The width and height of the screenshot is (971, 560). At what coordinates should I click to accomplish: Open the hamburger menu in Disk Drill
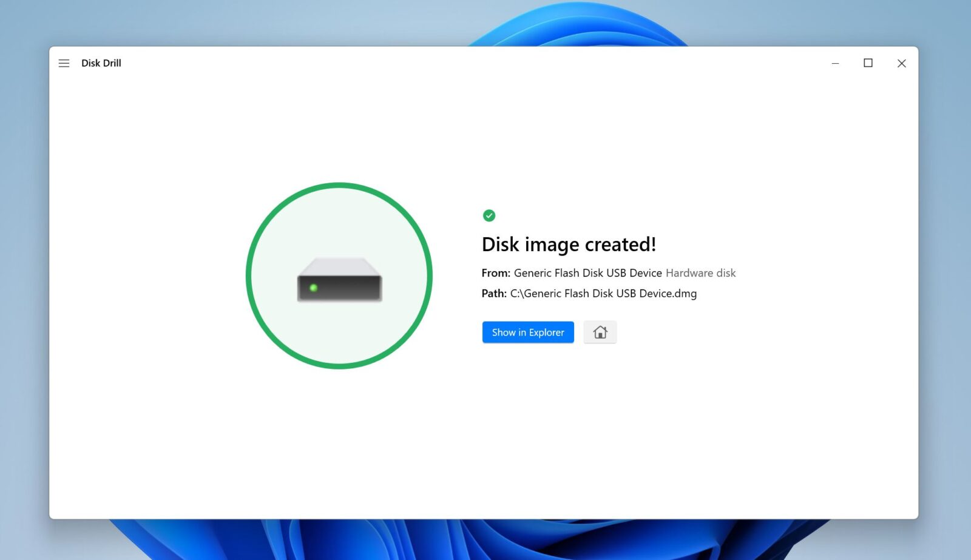coord(64,63)
